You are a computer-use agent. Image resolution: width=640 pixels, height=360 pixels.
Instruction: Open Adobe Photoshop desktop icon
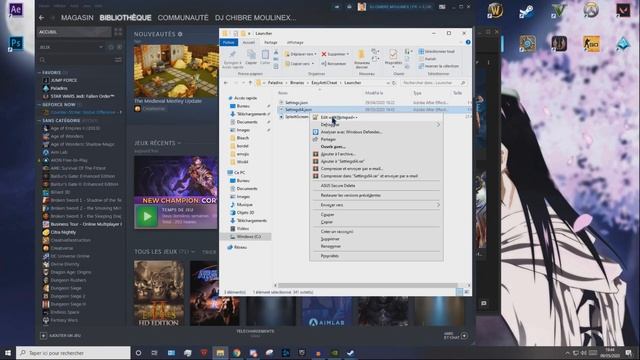point(16,43)
